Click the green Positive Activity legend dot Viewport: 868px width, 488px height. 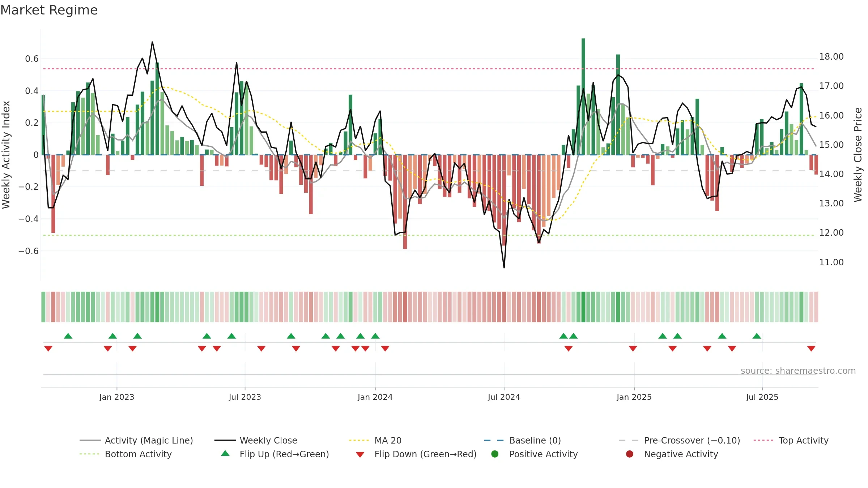(495, 454)
